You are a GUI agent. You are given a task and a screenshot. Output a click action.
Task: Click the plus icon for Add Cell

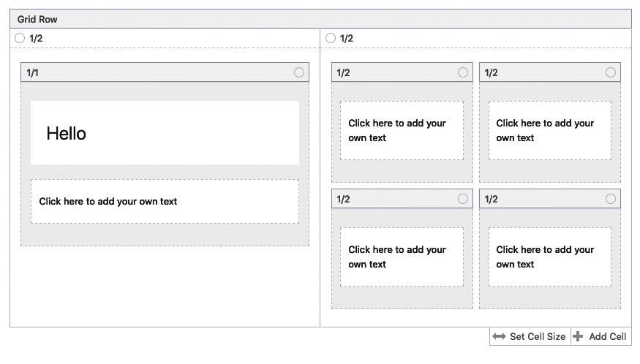578,336
